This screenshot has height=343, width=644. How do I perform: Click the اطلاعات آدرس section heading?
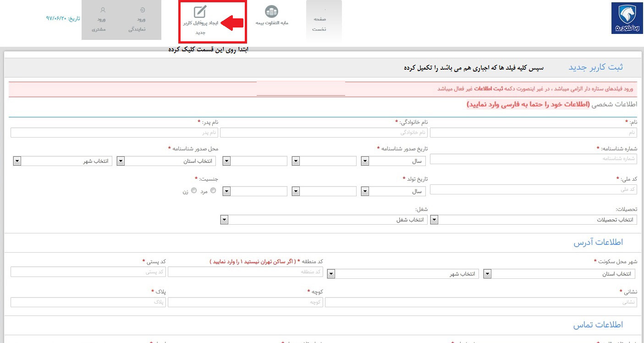598,243
